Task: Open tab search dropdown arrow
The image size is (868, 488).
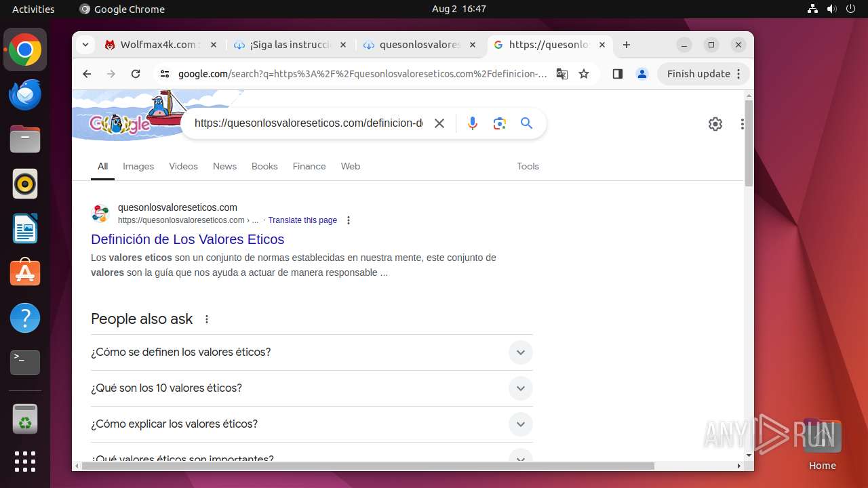Action: point(85,45)
